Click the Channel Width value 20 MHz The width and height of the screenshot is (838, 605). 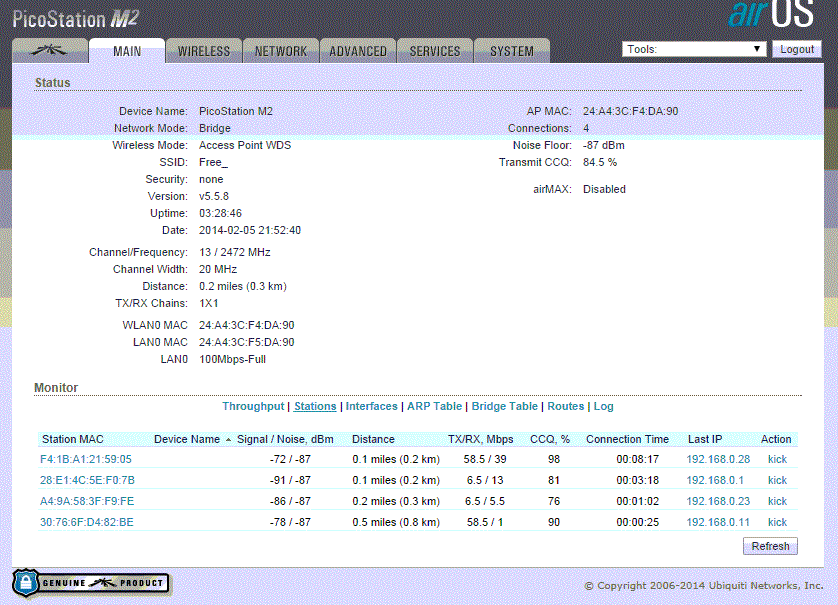[x=218, y=269]
